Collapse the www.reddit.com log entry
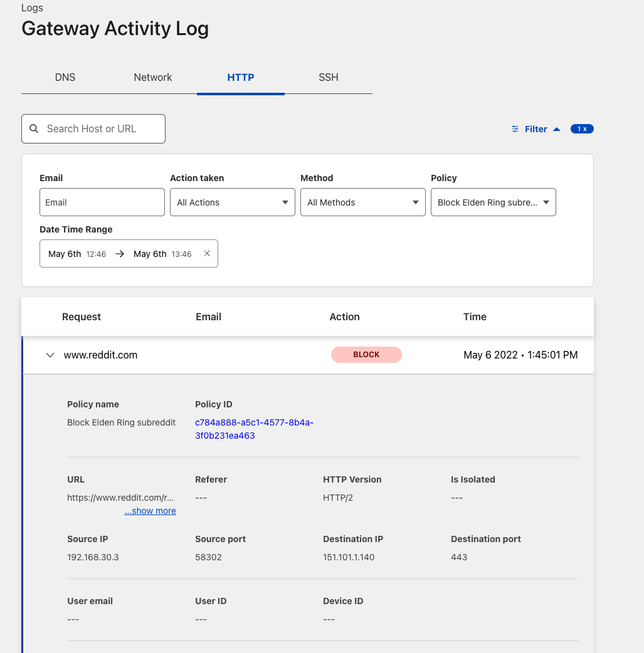 point(50,355)
